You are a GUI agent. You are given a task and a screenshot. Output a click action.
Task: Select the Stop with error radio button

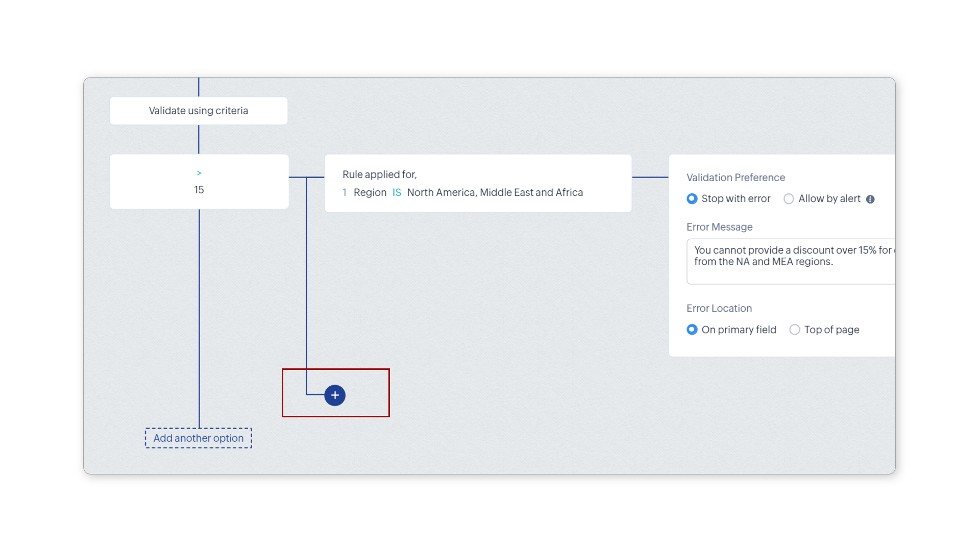pyautogui.click(x=692, y=199)
